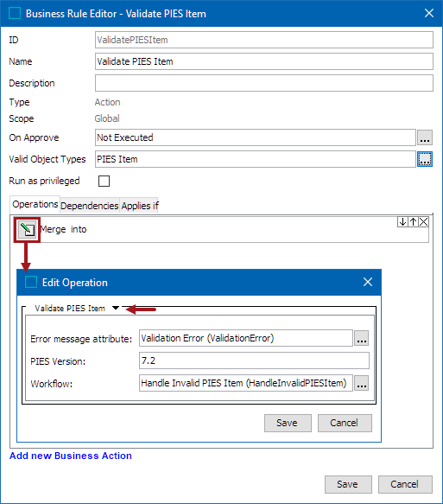Browse for Workflow selection

pos(362,383)
